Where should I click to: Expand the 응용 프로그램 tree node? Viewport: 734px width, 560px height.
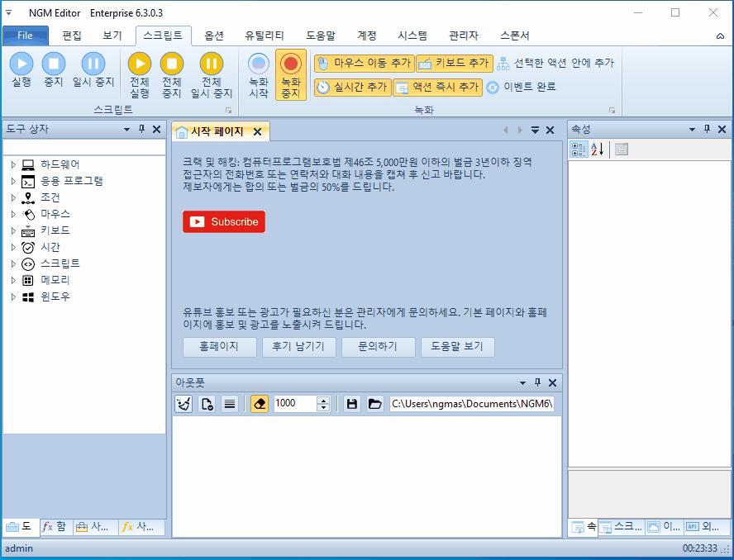point(13,181)
